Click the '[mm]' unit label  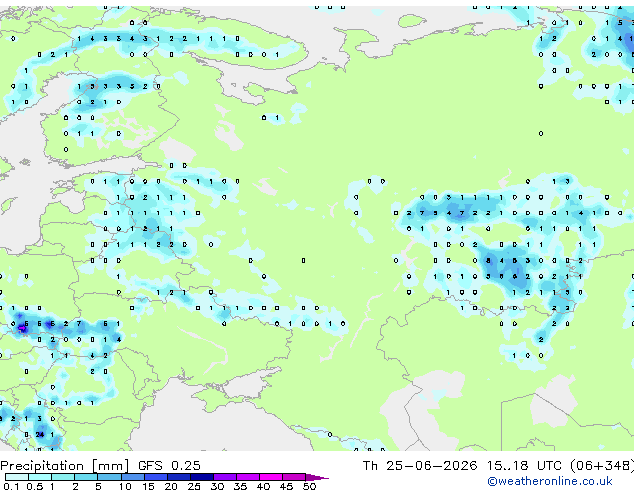pyautogui.click(x=110, y=466)
